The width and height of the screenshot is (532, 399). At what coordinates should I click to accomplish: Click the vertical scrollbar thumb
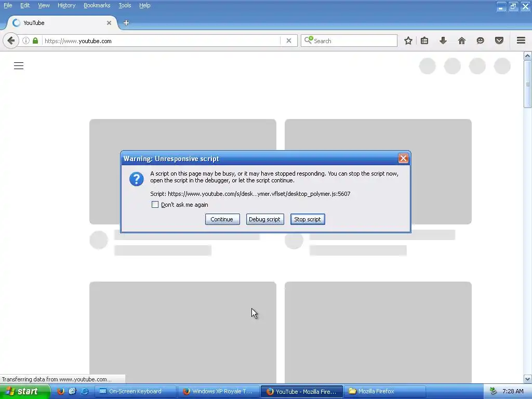tap(528, 84)
